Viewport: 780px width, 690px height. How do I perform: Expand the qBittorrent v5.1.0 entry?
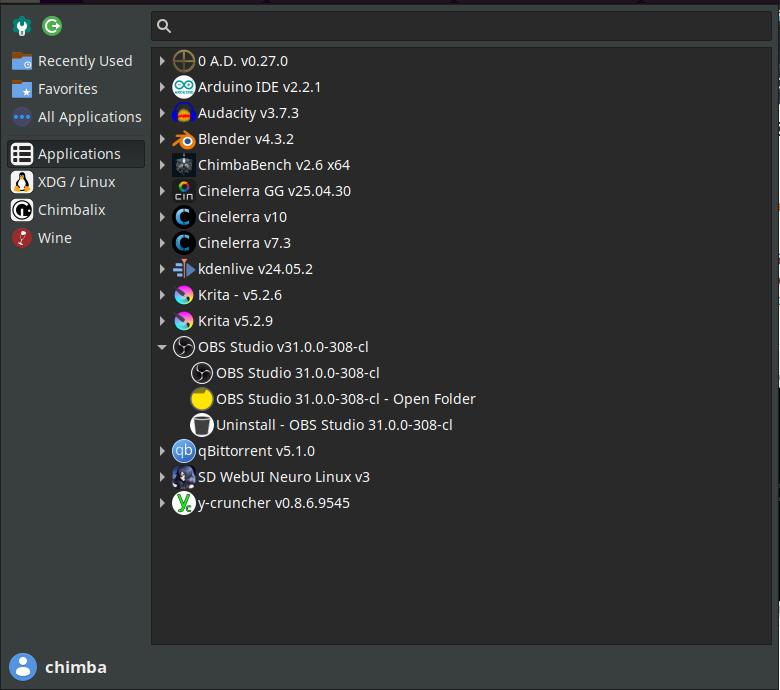162,451
